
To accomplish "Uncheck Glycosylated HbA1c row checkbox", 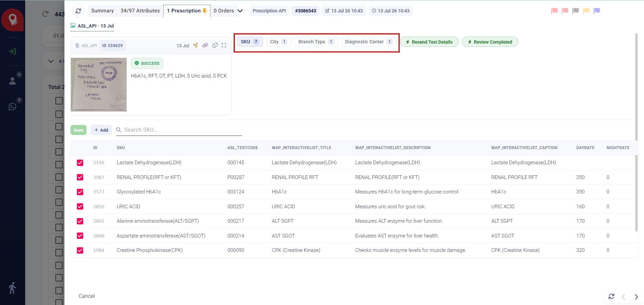I will coord(80,192).
